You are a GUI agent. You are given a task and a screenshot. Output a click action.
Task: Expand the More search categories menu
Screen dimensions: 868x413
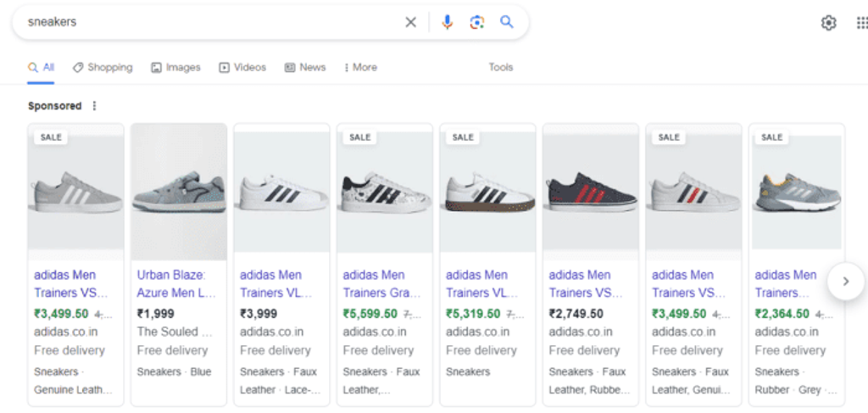point(360,68)
